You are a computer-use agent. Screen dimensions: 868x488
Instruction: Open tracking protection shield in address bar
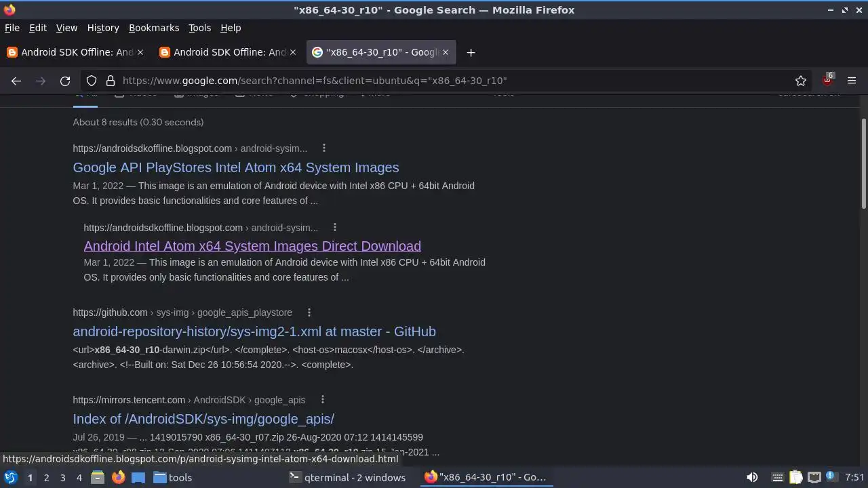(92, 81)
